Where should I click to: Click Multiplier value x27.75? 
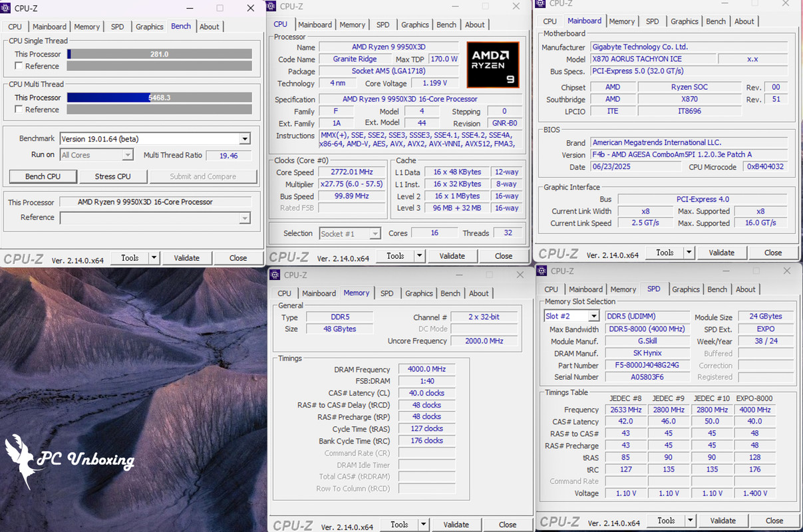coord(351,184)
